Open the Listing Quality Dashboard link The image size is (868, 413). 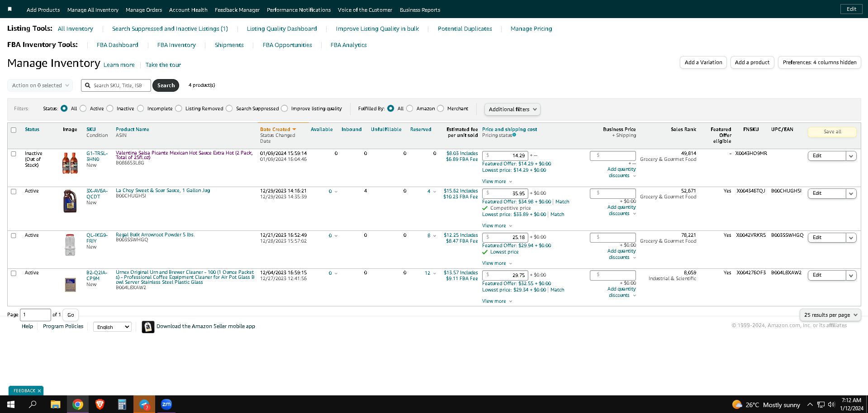coord(282,29)
